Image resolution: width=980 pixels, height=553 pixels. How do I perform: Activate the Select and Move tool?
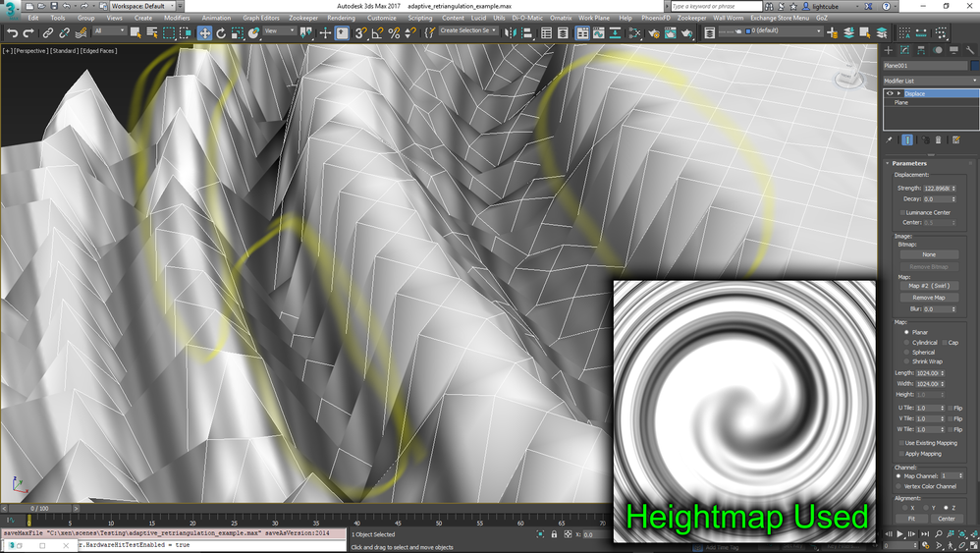(x=204, y=33)
